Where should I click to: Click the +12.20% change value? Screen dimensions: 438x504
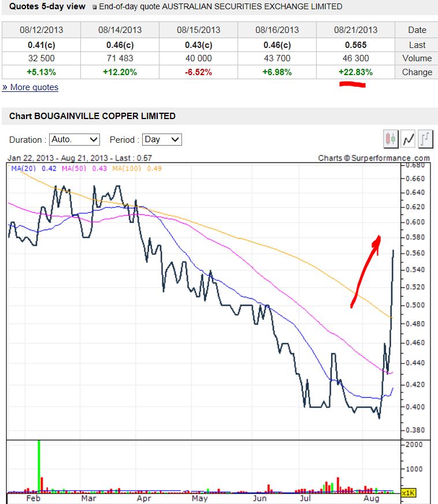click(x=120, y=72)
